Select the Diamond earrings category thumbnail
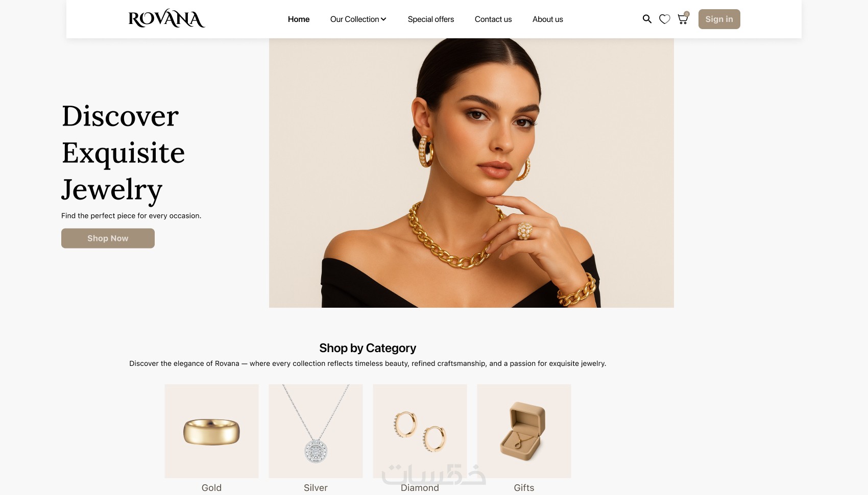The image size is (868, 495). click(x=420, y=431)
